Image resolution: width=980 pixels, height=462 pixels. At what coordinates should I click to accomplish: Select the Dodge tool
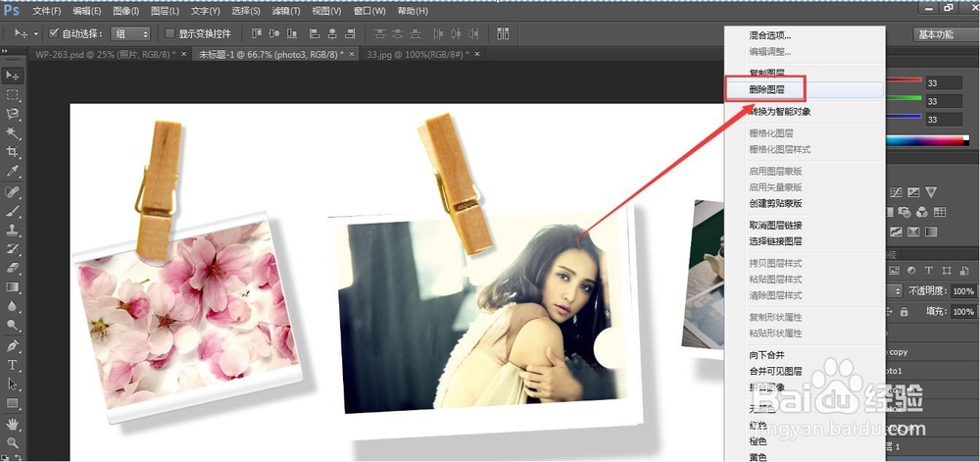(x=13, y=325)
